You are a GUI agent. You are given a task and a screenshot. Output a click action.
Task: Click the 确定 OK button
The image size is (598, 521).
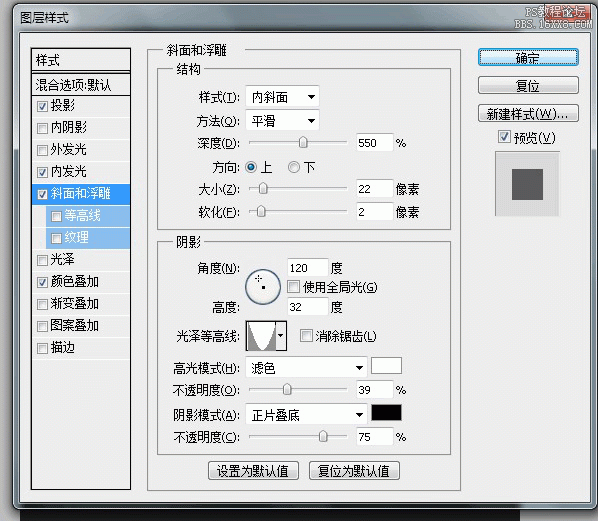[x=528, y=58]
